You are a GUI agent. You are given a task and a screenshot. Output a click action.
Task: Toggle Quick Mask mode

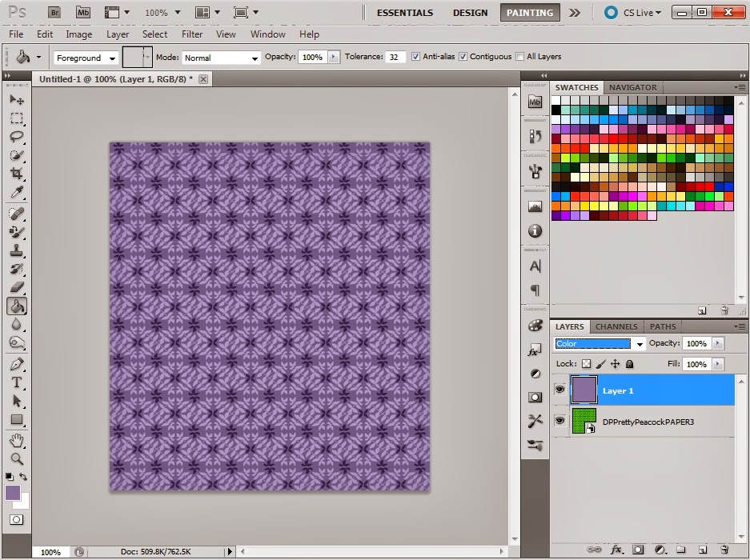point(16,520)
